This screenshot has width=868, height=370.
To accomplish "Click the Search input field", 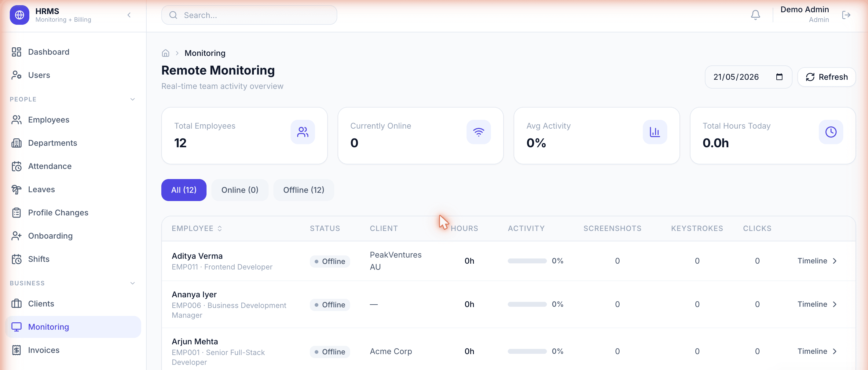I will click(249, 15).
